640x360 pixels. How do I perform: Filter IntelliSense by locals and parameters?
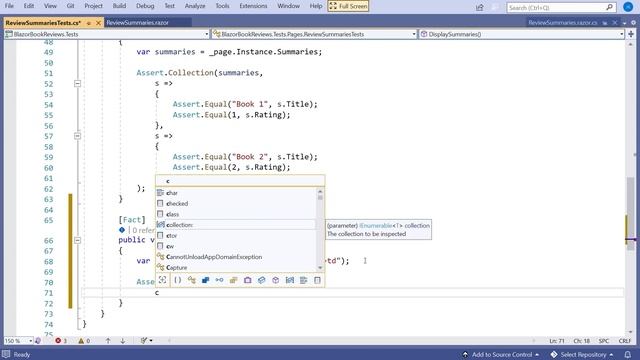pos(289,280)
